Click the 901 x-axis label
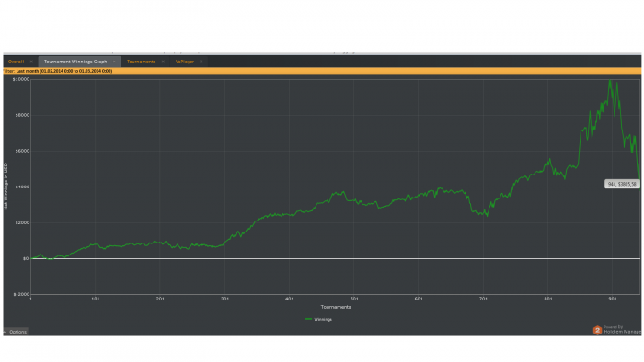Image resolution: width=644 pixels, height=362 pixels. point(613,299)
